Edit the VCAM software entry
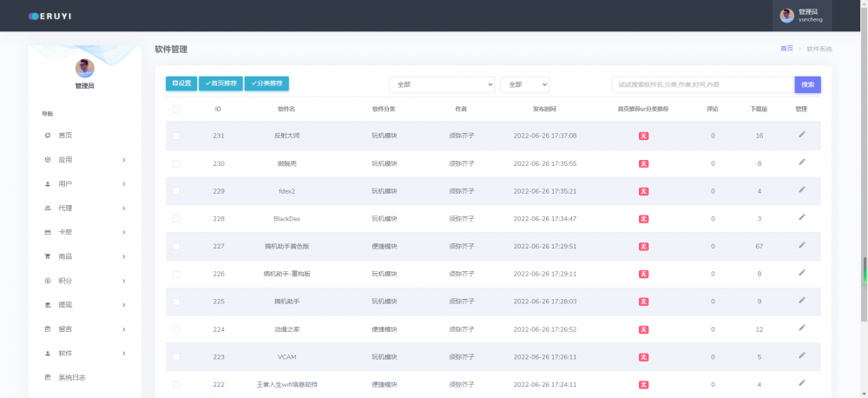Image resolution: width=868 pixels, height=398 pixels. tap(801, 355)
